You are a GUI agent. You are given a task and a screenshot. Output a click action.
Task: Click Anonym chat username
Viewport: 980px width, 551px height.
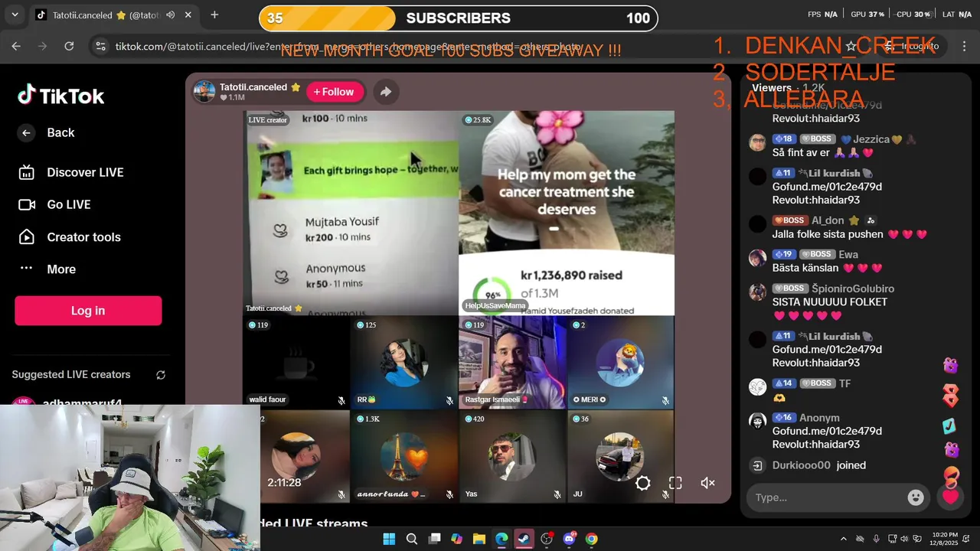[x=819, y=418]
